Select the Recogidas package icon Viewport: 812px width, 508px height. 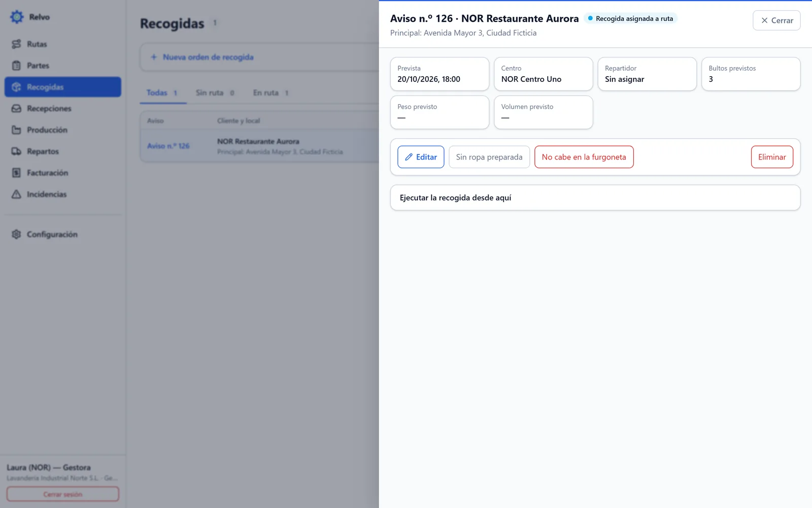pyautogui.click(x=16, y=87)
